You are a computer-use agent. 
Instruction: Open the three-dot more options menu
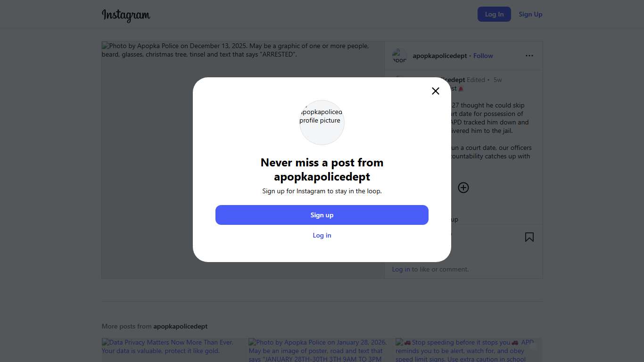pyautogui.click(x=529, y=56)
